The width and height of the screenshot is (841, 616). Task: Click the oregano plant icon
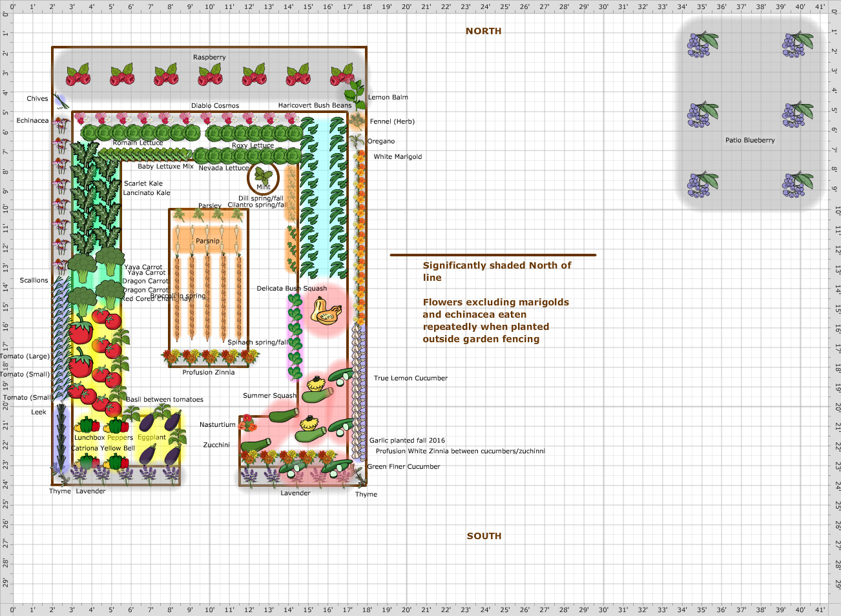[x=356, y=140]
